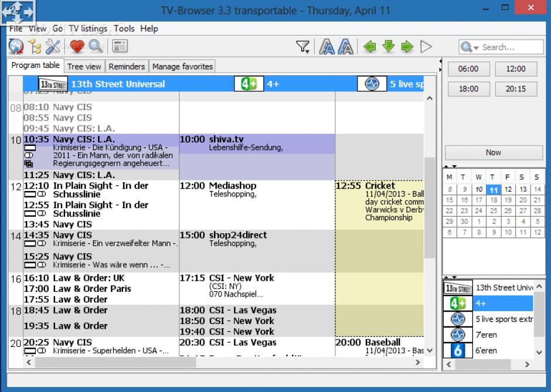The height and width of the screenshot is (392, 551).
Task: Collapse calendar panel arrows above channel list
Action: click(450, 277)
